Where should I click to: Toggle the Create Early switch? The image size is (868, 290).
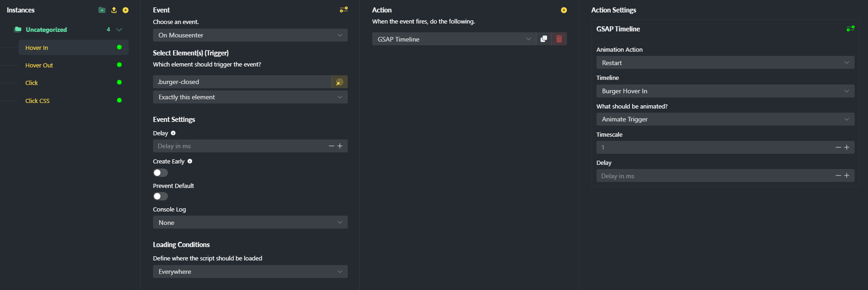(160, 173)
